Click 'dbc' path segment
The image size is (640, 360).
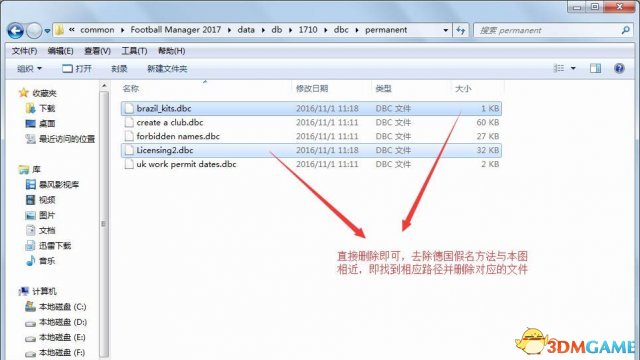341,30
